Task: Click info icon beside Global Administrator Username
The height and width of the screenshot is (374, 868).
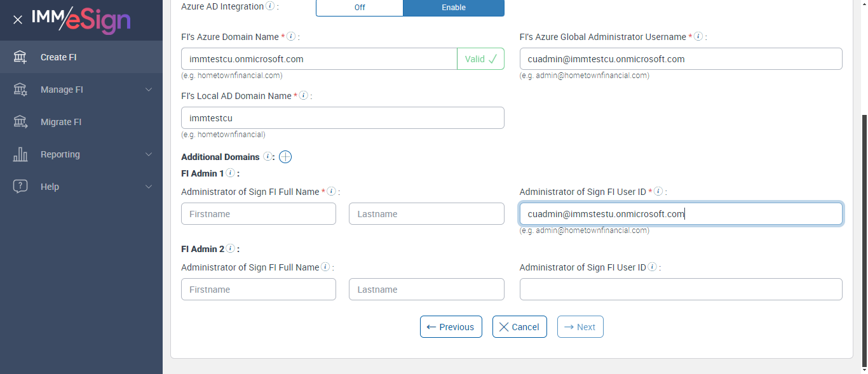Action: point(698,37)
